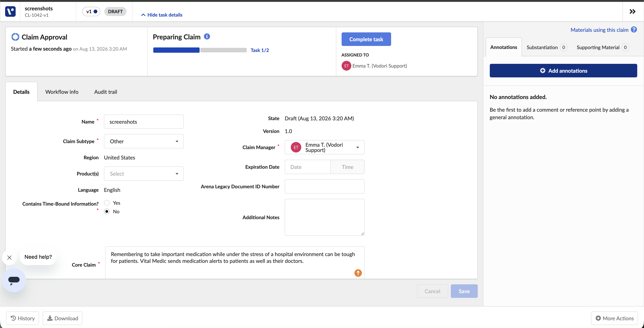Open the Audit trail tab

(x=105, y=92)
